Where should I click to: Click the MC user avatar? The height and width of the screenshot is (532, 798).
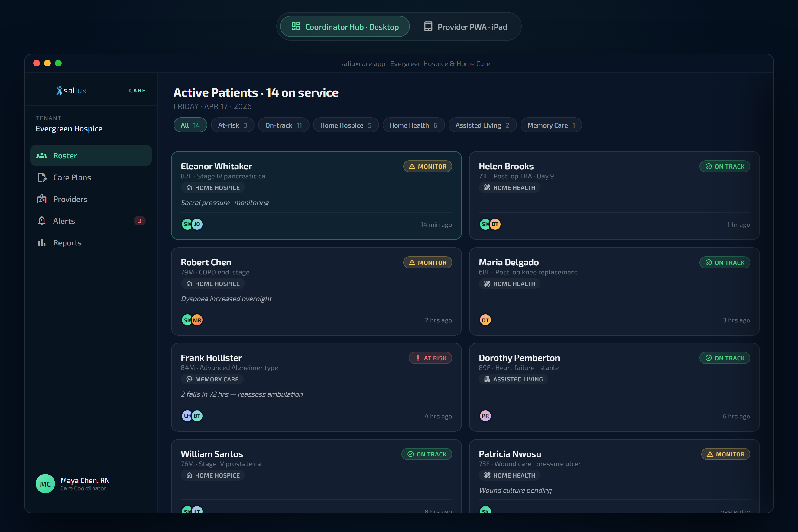(45, 484)
